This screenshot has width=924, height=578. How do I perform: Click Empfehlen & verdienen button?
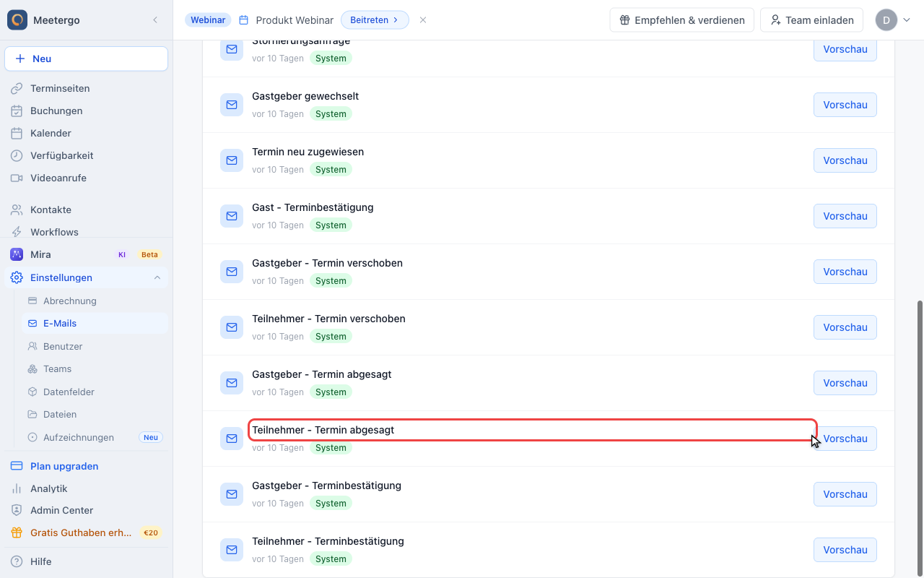pyautogui.click(x=682, y=20)
